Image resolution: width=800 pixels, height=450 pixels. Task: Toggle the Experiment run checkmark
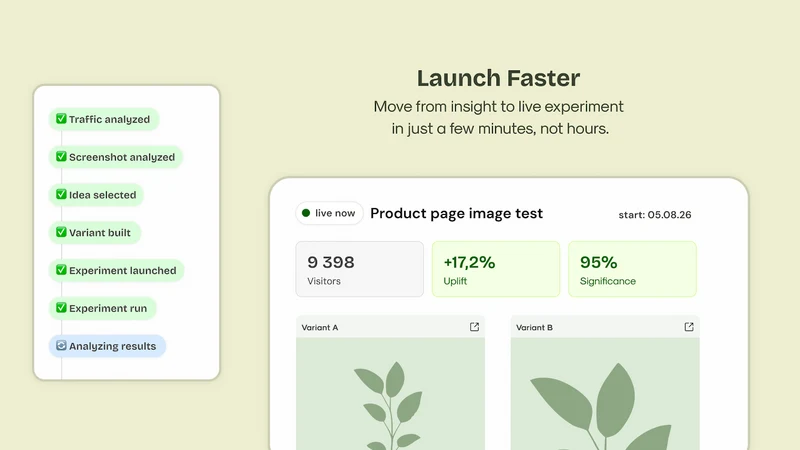[61, 308]
